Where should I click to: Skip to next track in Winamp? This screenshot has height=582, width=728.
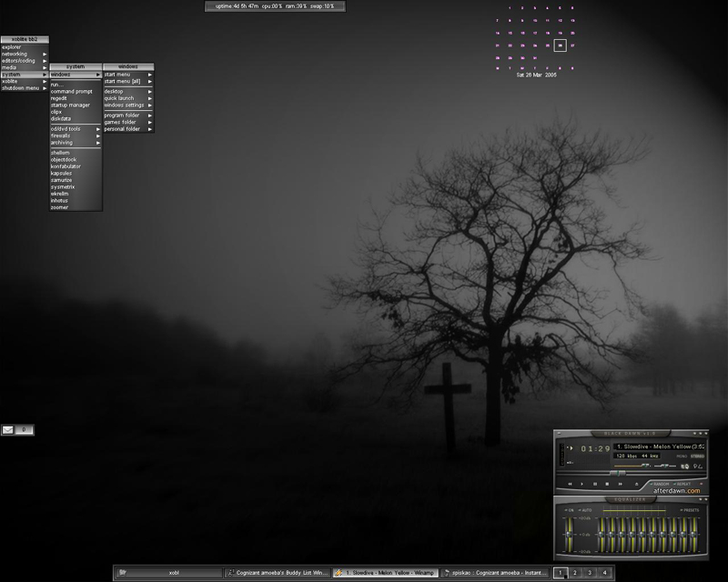tap(621, 484)
